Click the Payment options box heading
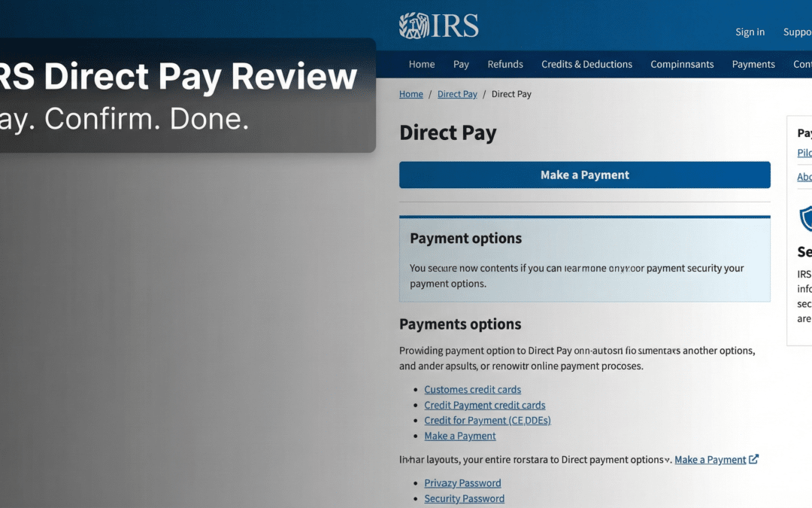Viewport: 812px width, 508px height. (x=465, y=239)
